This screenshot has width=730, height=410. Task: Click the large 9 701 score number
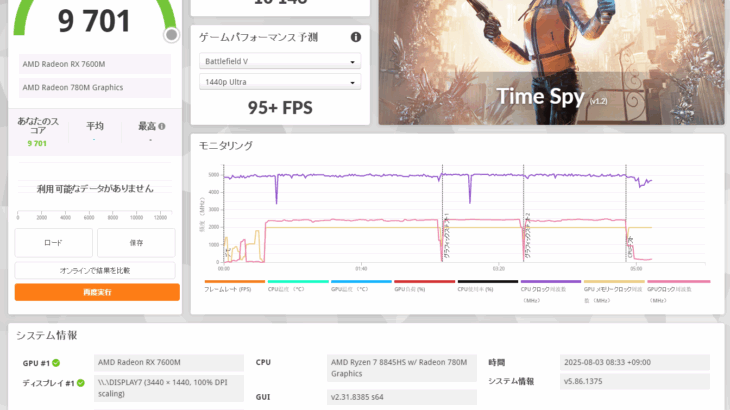(x=94, y=21)
